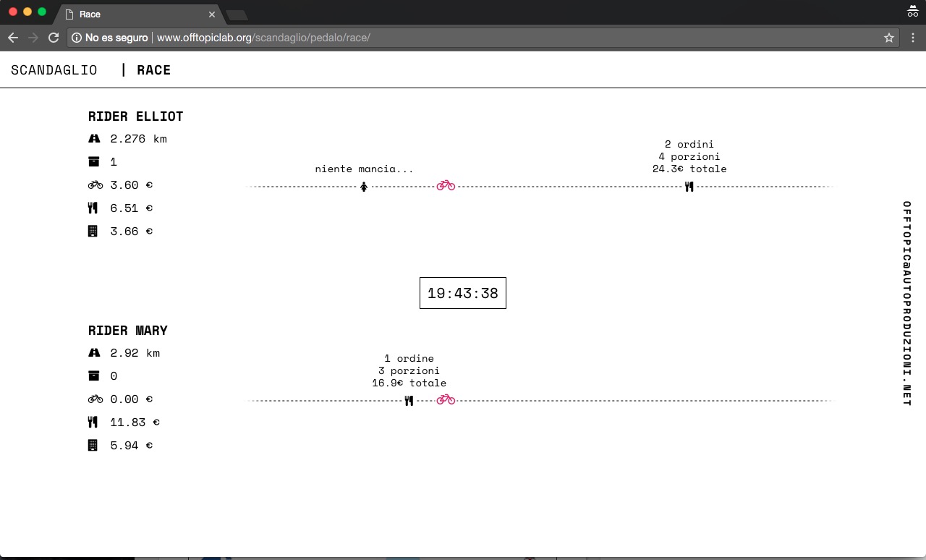Click Rider Elliot's road distance icon

click(94, 138)
